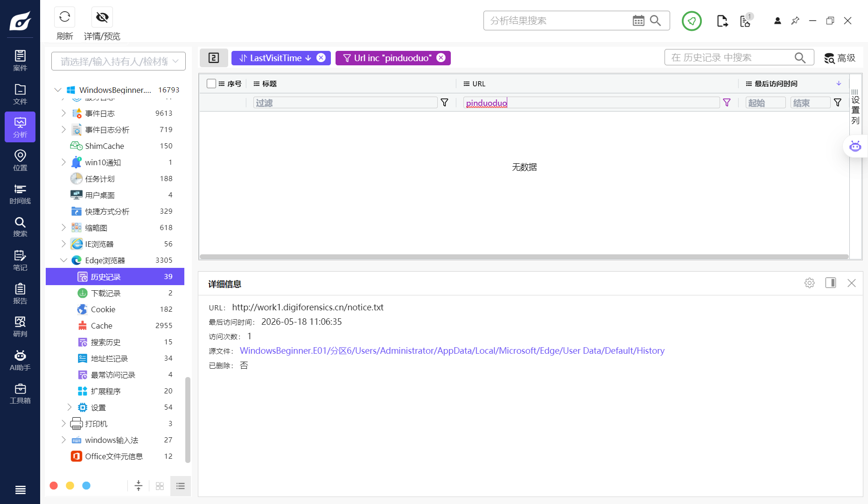868x504 pixels.
Task: Click the export file icon in title bar
Action: click(722, 21)
